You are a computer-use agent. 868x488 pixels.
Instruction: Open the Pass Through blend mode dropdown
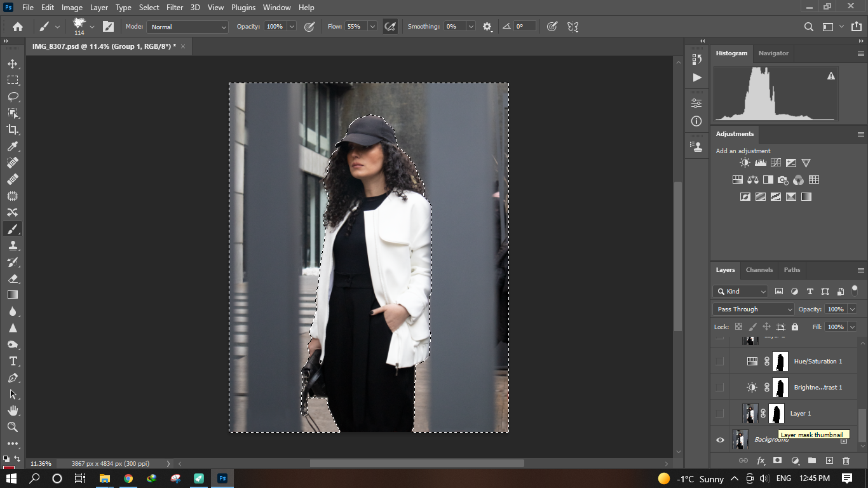pyautogui.click(x=754, y=309)
